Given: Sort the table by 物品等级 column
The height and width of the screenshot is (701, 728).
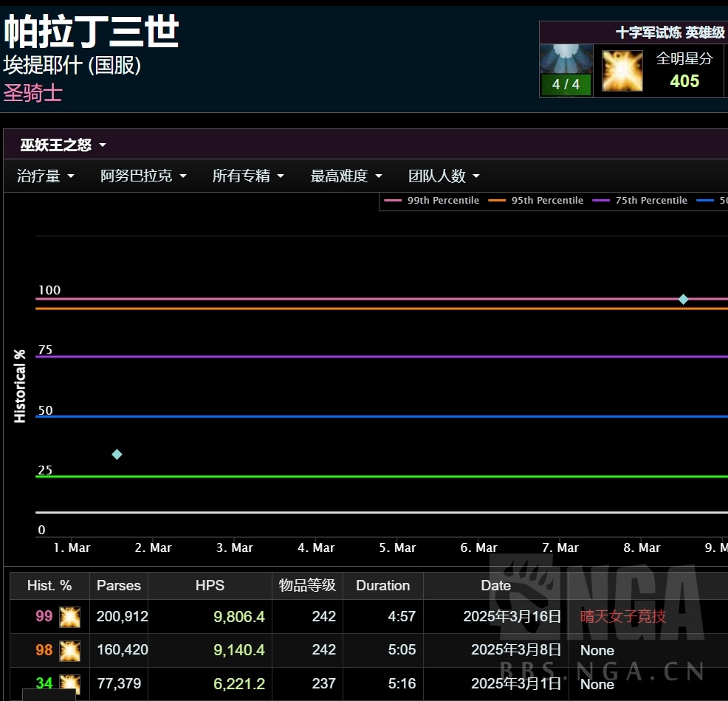Looking at the screenshot, I should pyautogui.click(x=307, y=586).
